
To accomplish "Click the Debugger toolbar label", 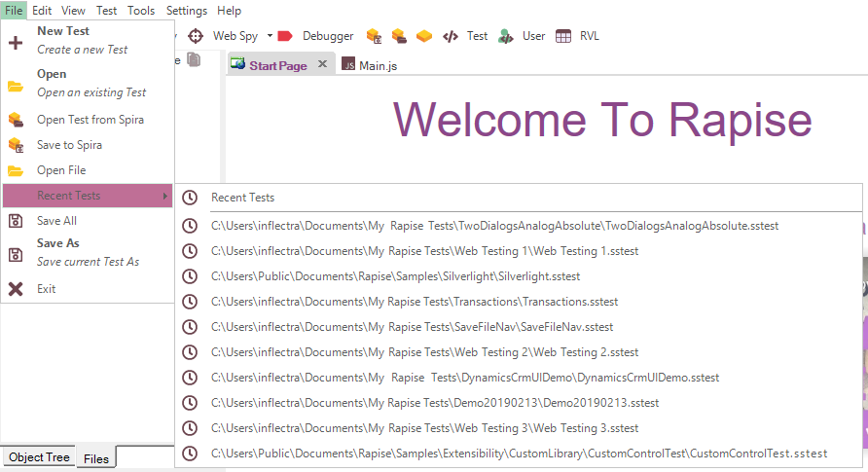I will tap(328, 36).
